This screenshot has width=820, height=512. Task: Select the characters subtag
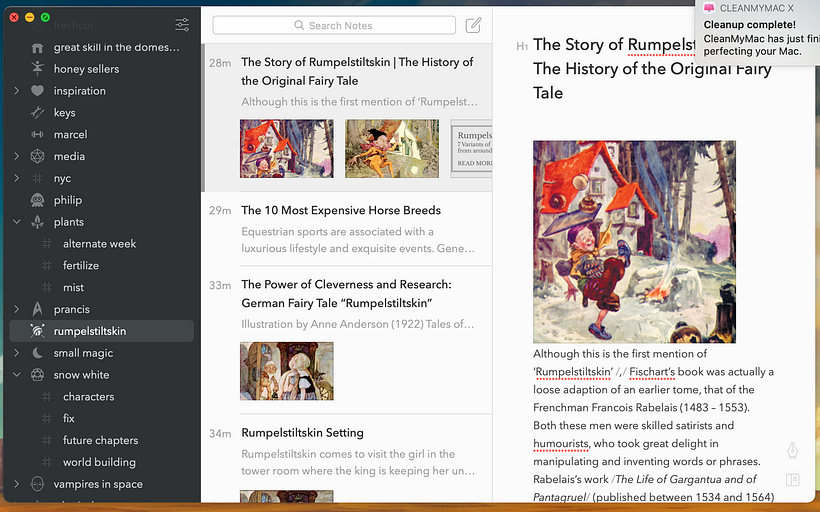point(88,397)
